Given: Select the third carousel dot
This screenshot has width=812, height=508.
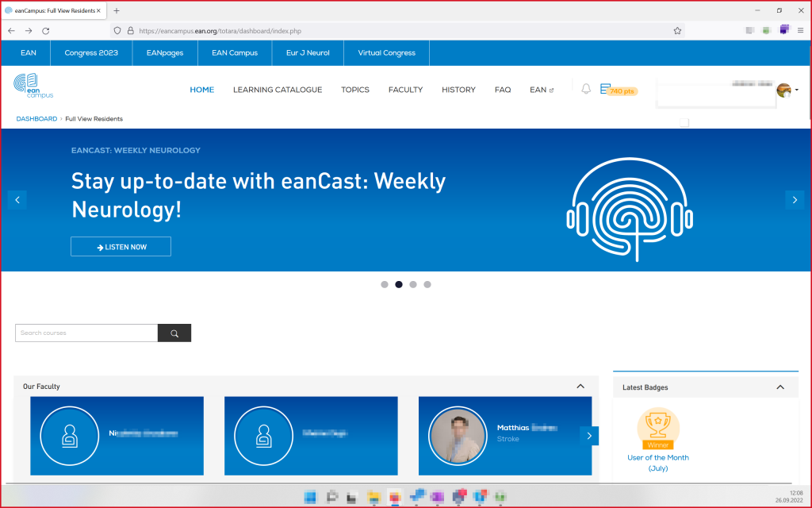Looking at the screenshot, I should coord(412,285).
